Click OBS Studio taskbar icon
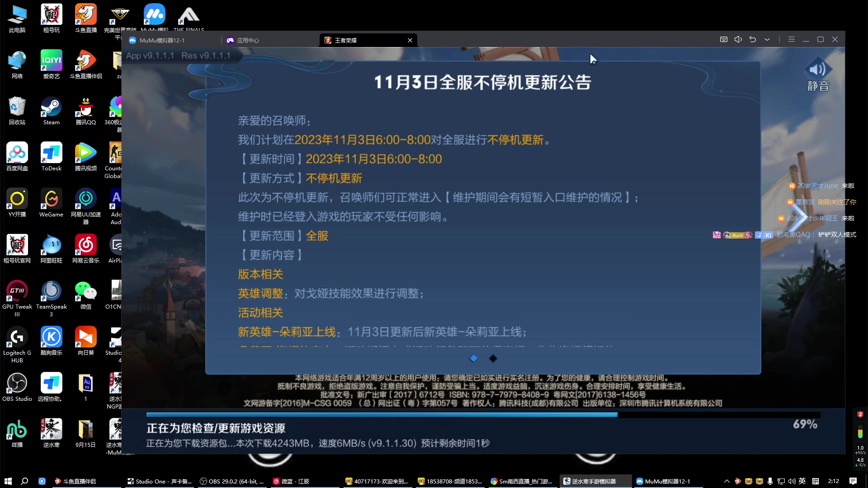The image size is (868, 488). coord(233,481)
